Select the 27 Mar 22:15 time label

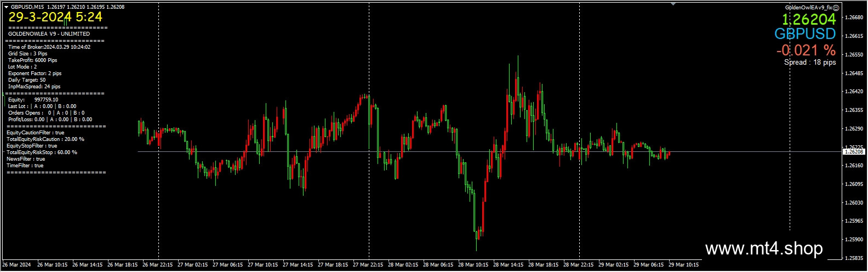click(x=368, y=265)
